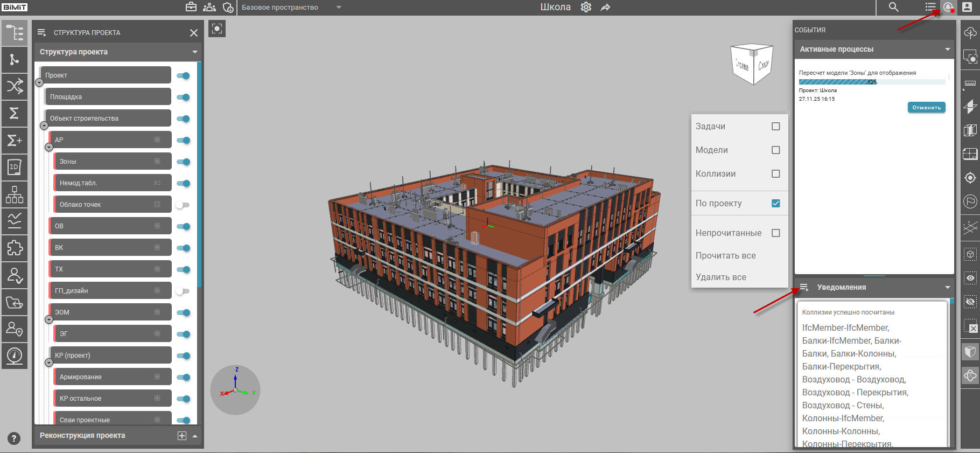Click the share arrow icon next to Школа
980x453 pixels.
click(606, 7)
